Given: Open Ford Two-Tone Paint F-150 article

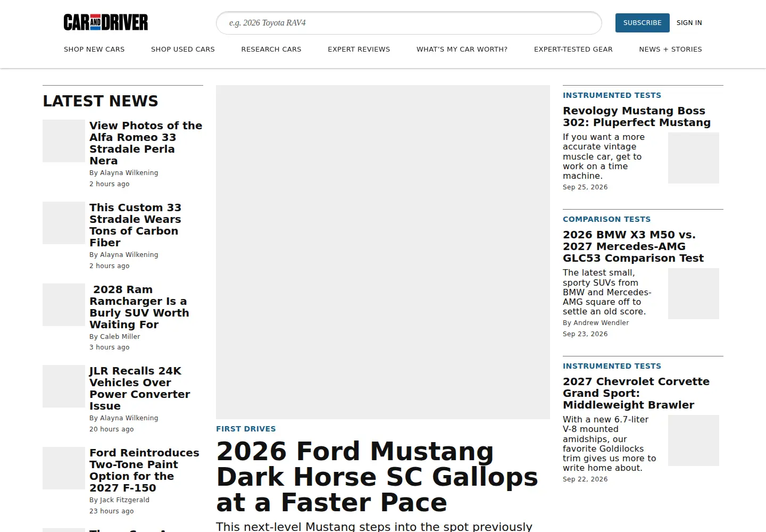Looking at the screenshot, I should 144,470.
